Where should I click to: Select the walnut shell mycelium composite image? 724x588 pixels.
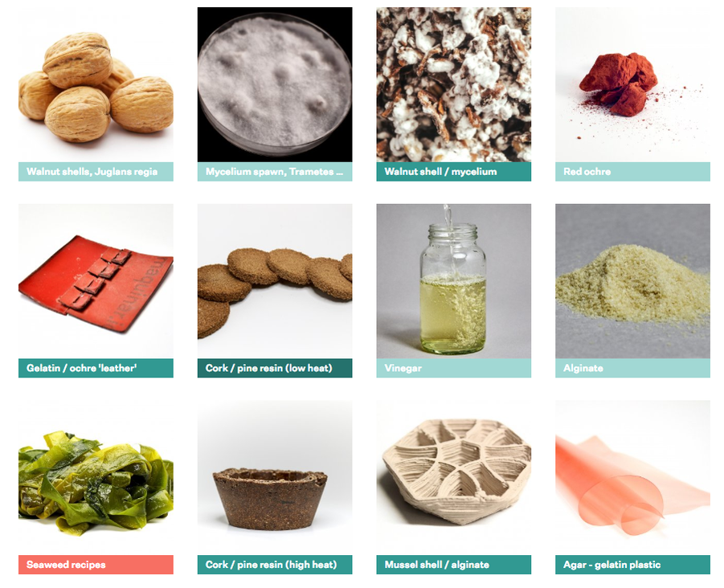coord(453,84)
